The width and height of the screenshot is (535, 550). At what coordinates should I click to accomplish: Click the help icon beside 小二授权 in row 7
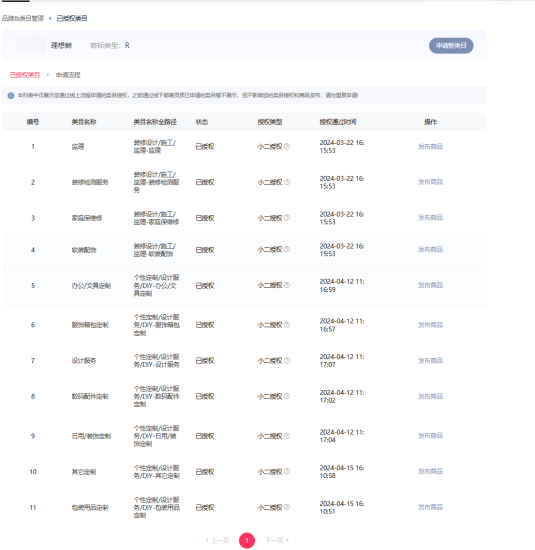click(x=287, y=361)
